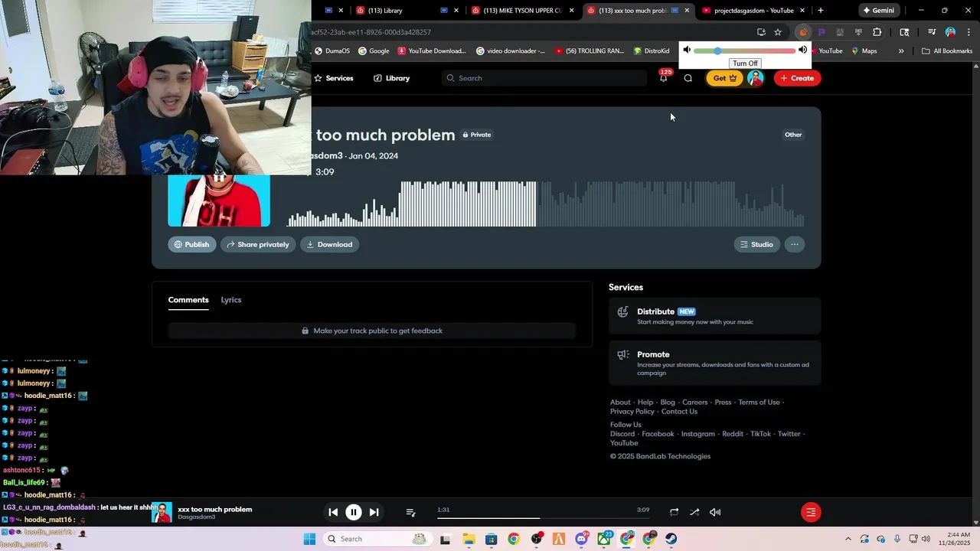Click the Gemini button in Chrome

(878, 11)
